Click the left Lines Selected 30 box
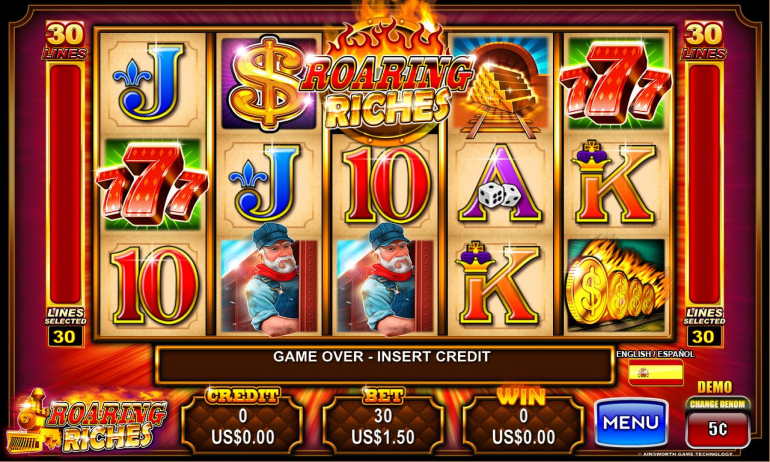 coord(65,336)
